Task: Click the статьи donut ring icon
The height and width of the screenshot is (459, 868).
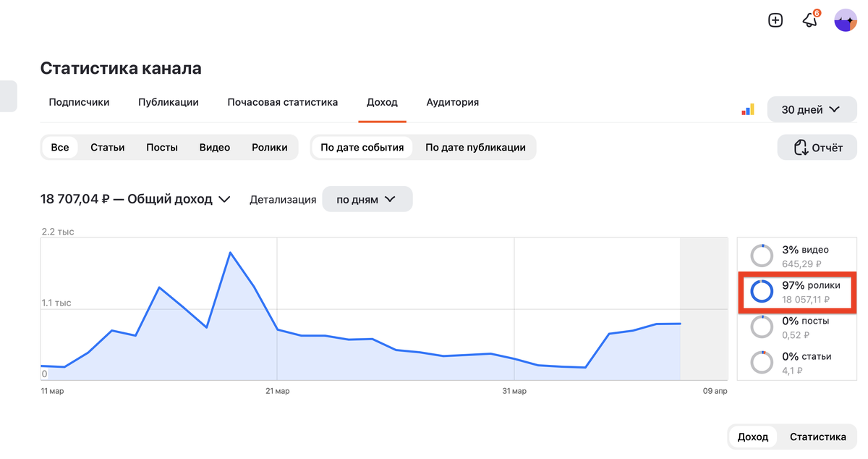Action: coord(762,362)
